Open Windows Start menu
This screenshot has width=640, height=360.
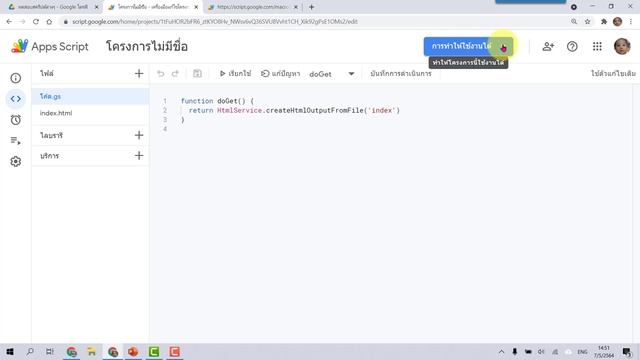pos(10,351)
